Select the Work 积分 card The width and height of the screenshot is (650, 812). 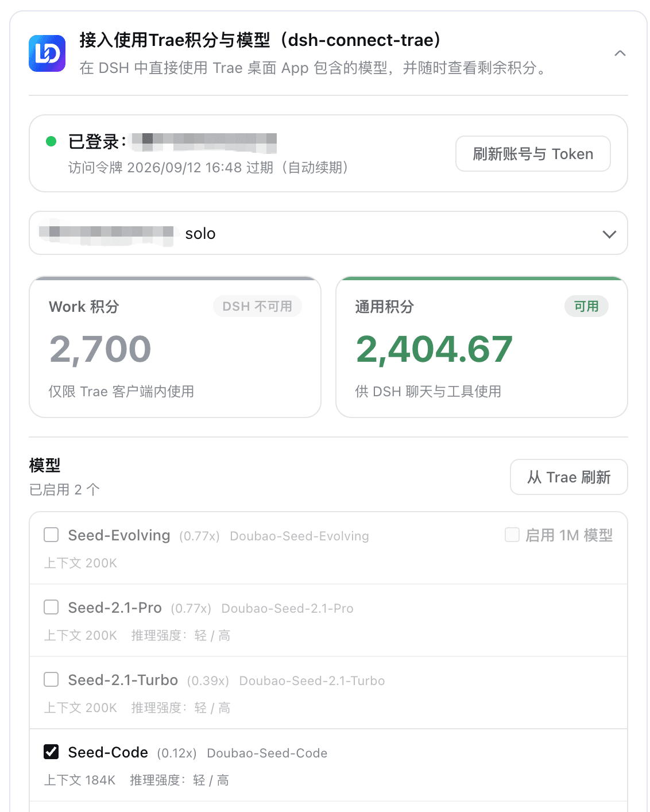coord(175,347)
